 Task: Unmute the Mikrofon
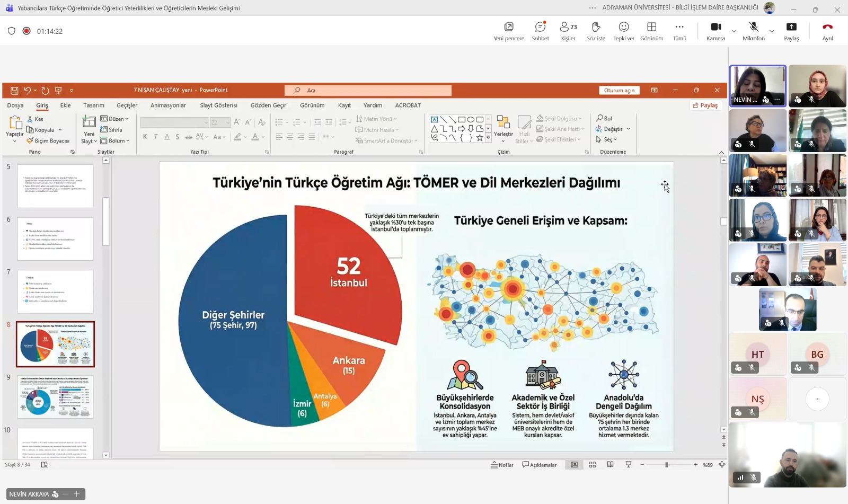click(x=753, y=31)
